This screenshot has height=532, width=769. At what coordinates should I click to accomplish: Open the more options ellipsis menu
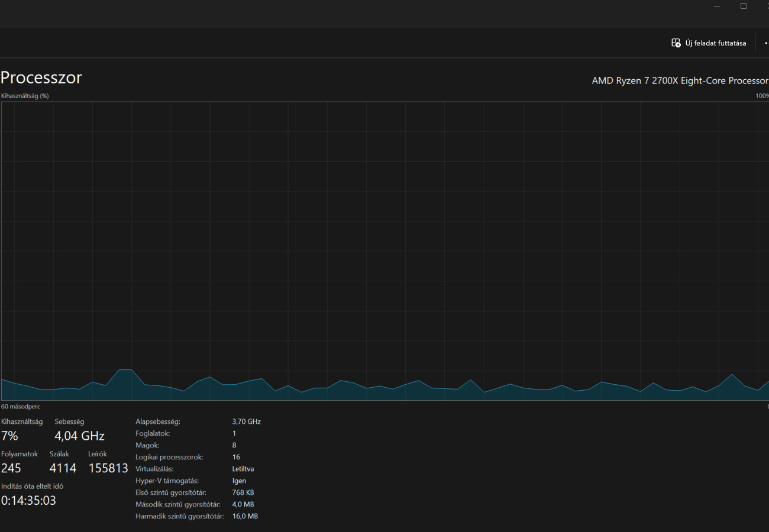click(765, 43)
